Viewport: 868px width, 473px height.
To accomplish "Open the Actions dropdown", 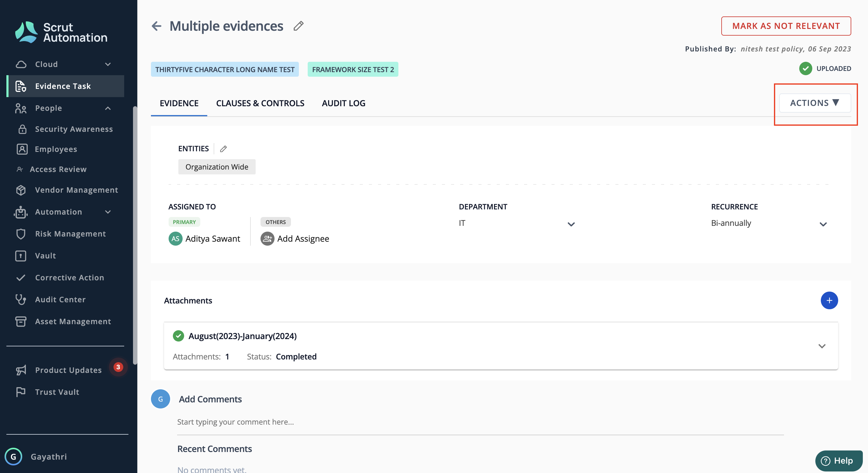I will tap(815, 103).
